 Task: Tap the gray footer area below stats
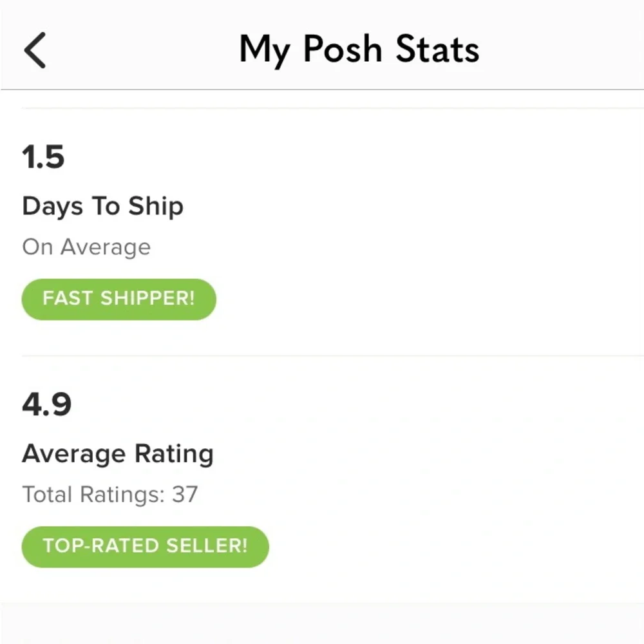322,623
